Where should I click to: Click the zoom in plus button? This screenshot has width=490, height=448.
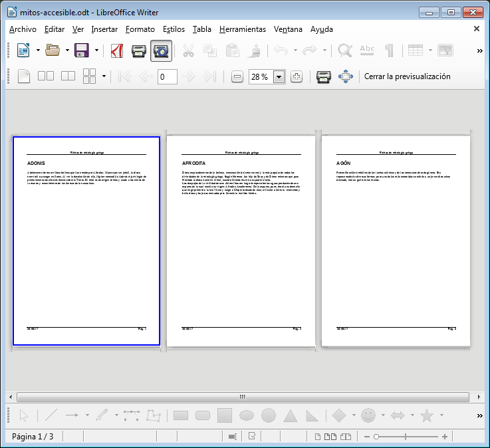coord(297,76)
